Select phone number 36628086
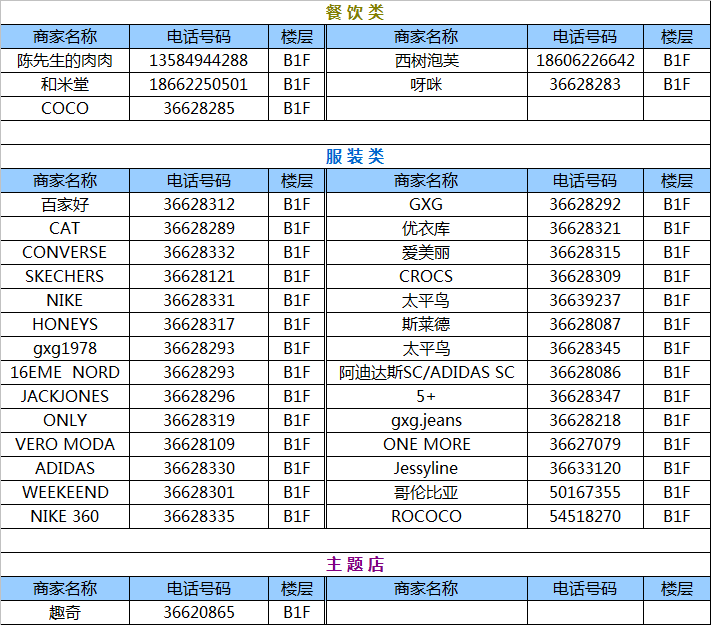This screenshot has height=625, width=711. click(585, 372)
